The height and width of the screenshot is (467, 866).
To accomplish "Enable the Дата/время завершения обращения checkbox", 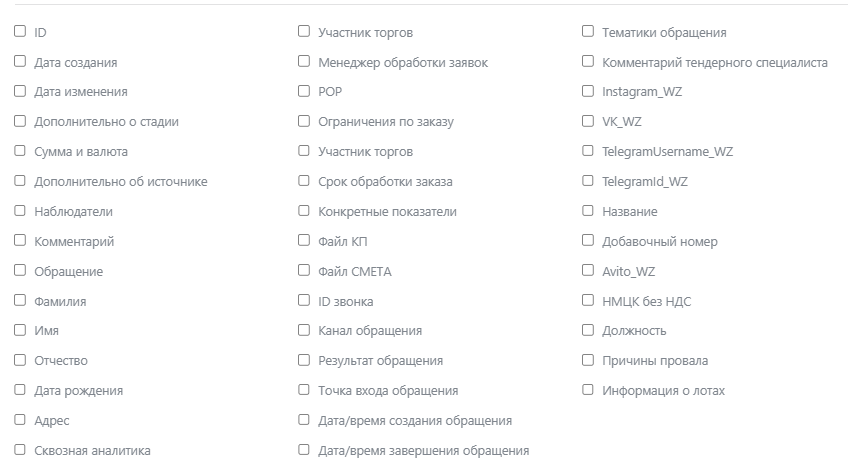I will 304,450.
